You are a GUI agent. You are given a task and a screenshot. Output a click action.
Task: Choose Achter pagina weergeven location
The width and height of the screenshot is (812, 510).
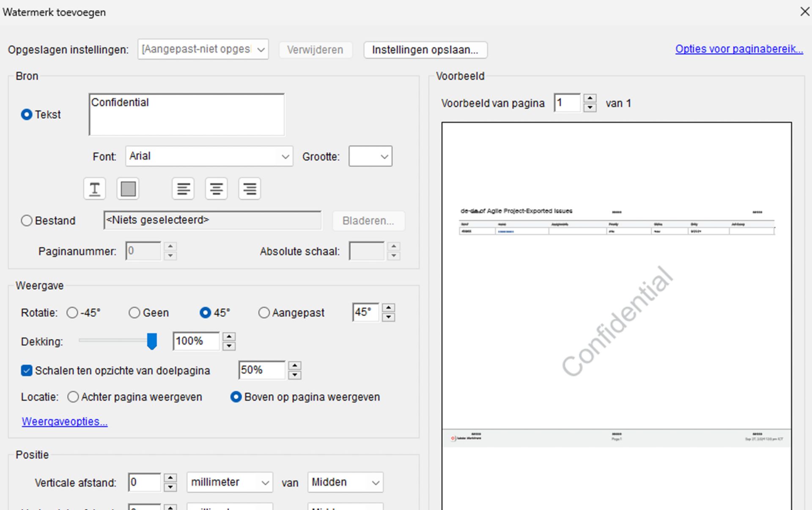pyautogui.click(x=73, y=397)
